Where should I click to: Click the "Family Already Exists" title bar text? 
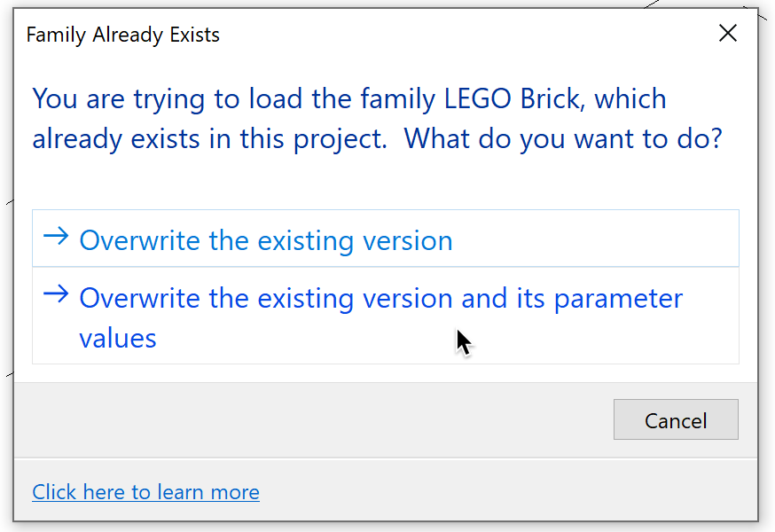[123, 35]
